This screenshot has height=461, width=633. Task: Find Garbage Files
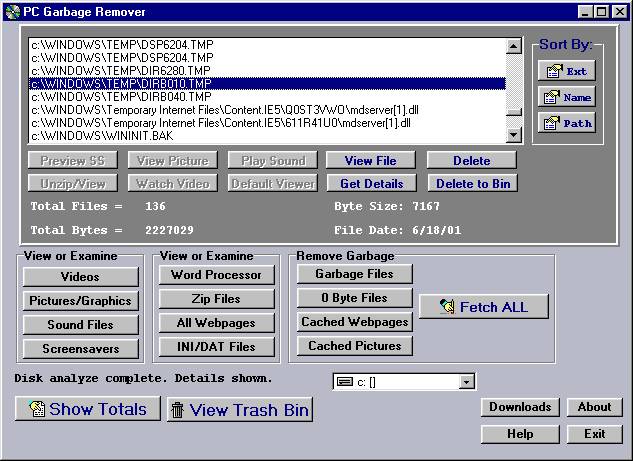click(x=354, y=274)
